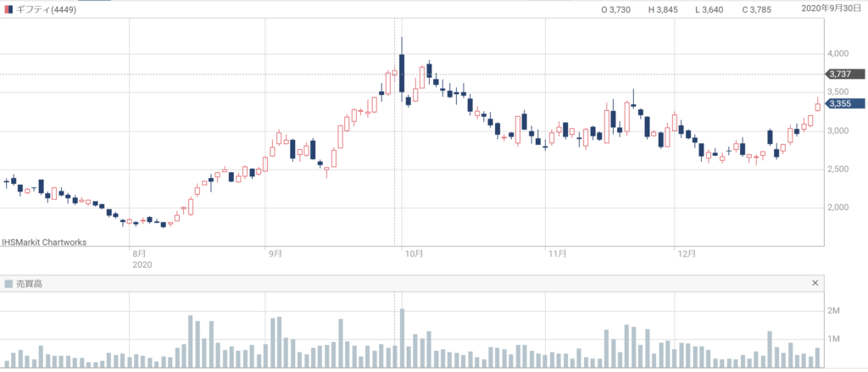Click the 2020 year label under 8月

click(x=142, y=265)
